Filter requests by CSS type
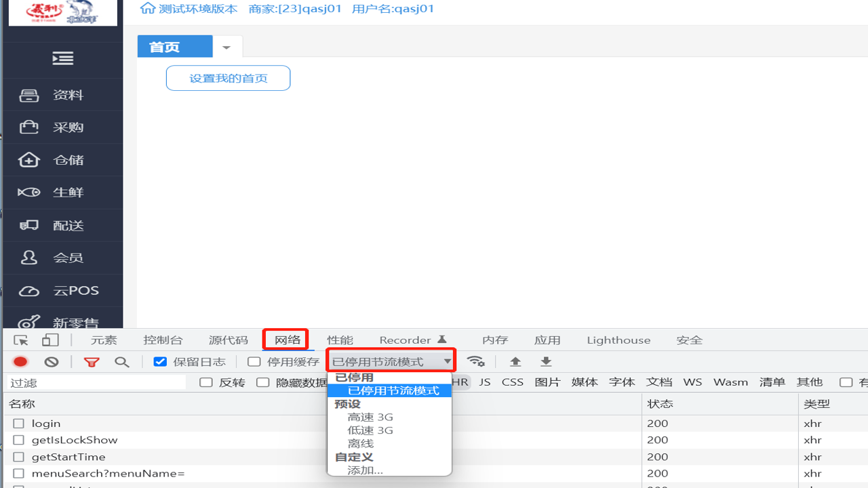Image resolution: width=868 pixels, height=488 pixels. pos(513,382)
